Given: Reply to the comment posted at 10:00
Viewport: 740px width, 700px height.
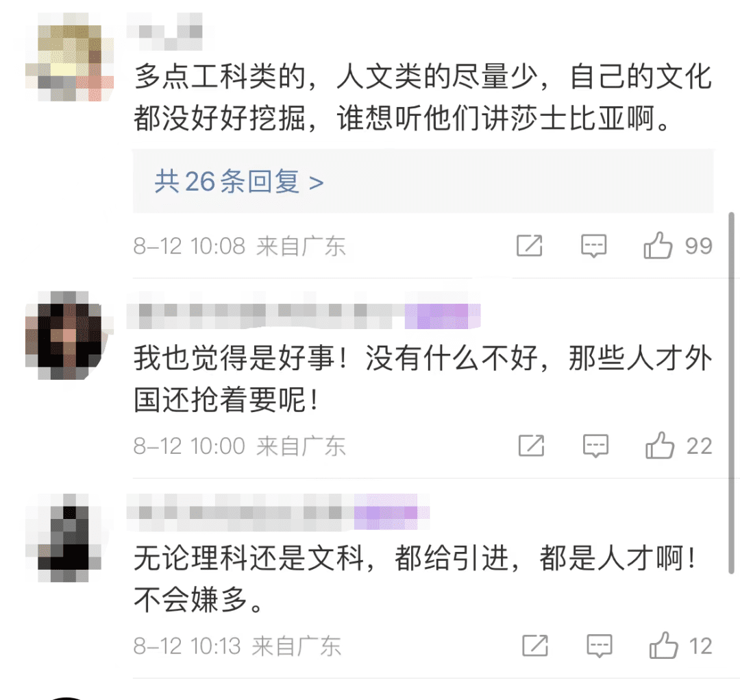Looking at the screenshot, I should 595,446.
